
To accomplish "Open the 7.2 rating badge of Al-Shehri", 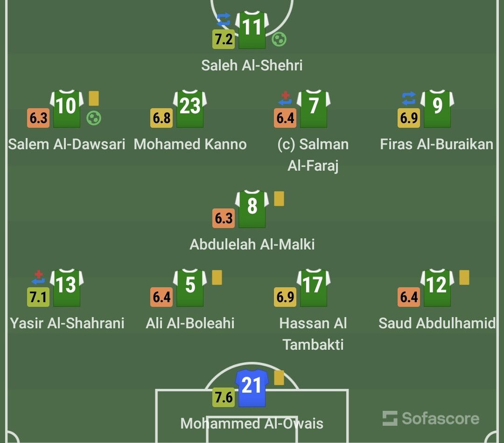I will 224,39.
